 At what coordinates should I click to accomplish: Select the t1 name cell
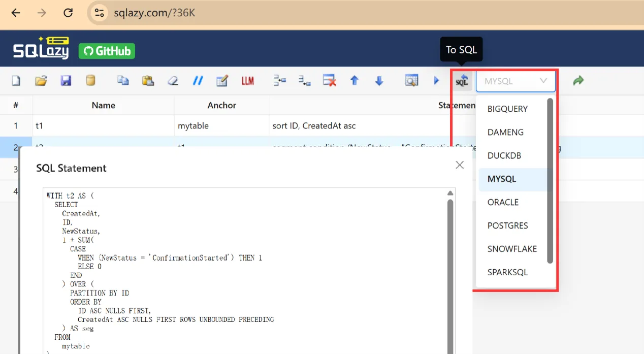tap(103, 126)
